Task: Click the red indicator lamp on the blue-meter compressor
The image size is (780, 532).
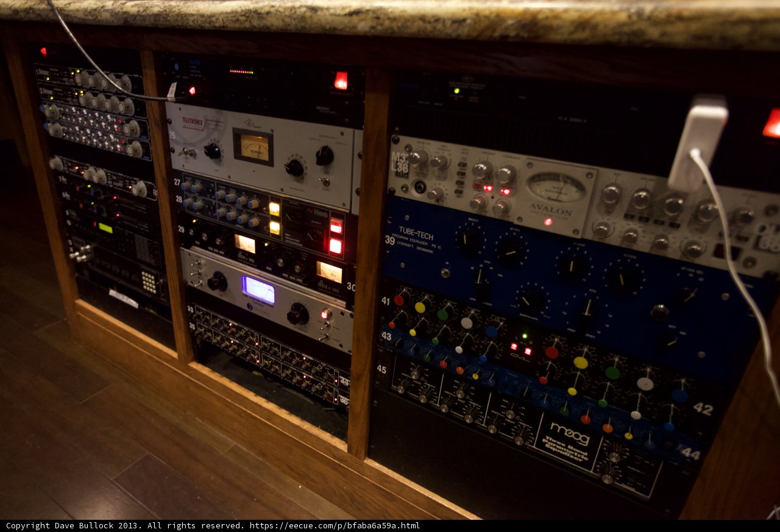Action: pyautogui.click(x=325, y=314)
